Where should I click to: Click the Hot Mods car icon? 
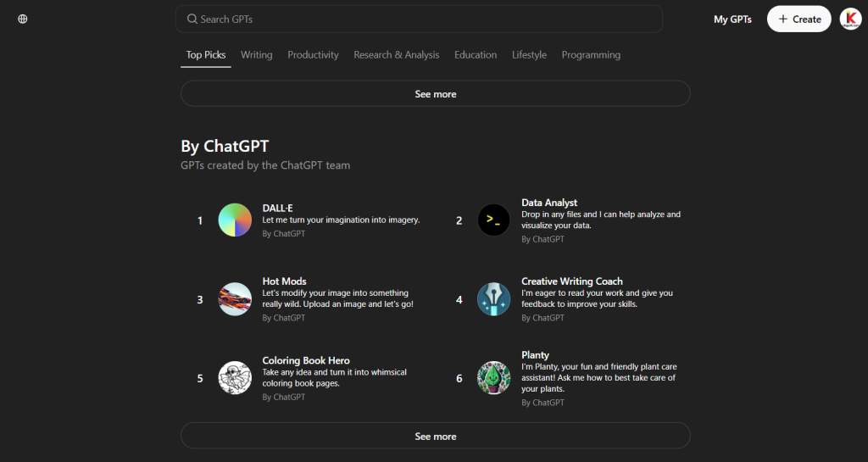(235, 298)
